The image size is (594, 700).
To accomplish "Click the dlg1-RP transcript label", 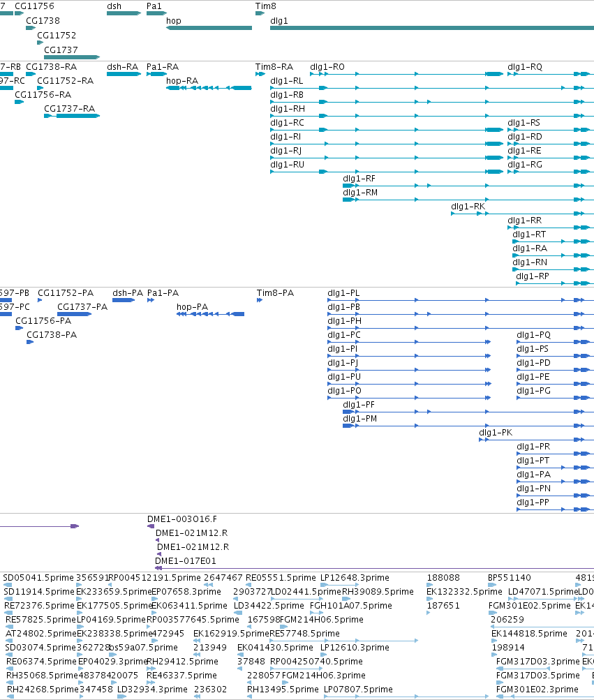I will coord(533,276).
